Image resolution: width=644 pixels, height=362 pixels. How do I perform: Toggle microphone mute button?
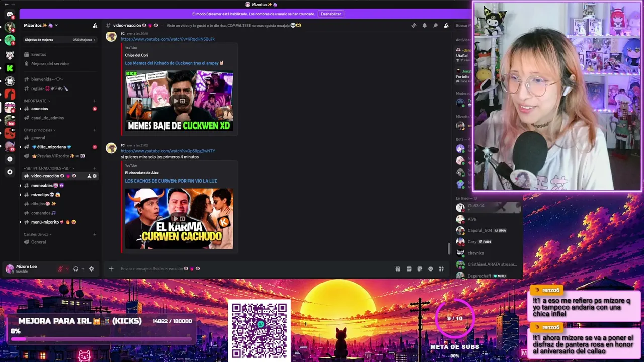click(x=61, y=269)
